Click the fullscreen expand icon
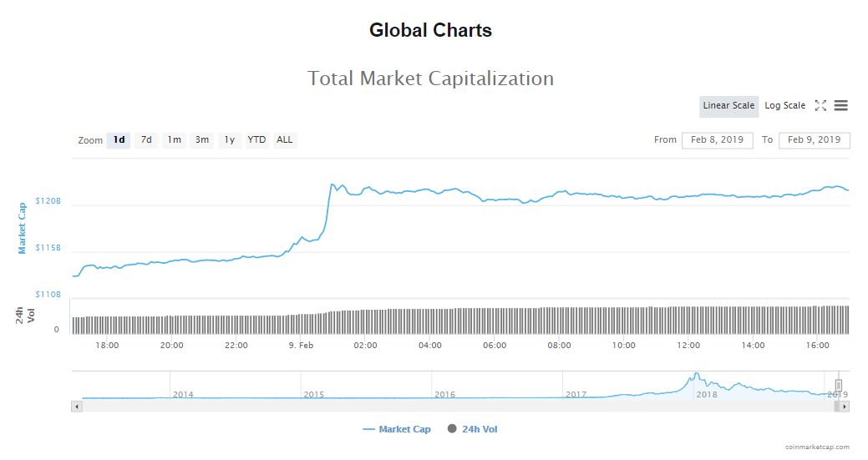The height and width of the screenshot is (460, 868). click(820, 105)
